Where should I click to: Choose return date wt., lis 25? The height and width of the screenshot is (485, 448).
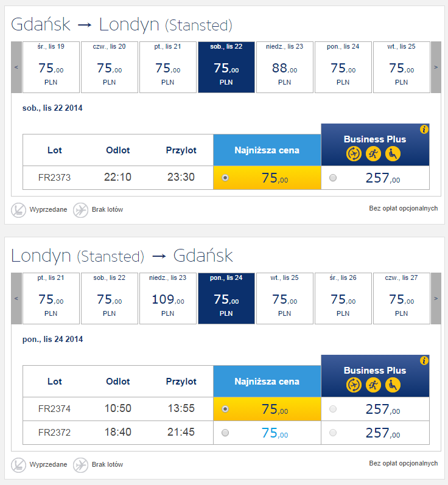(285, 299)
